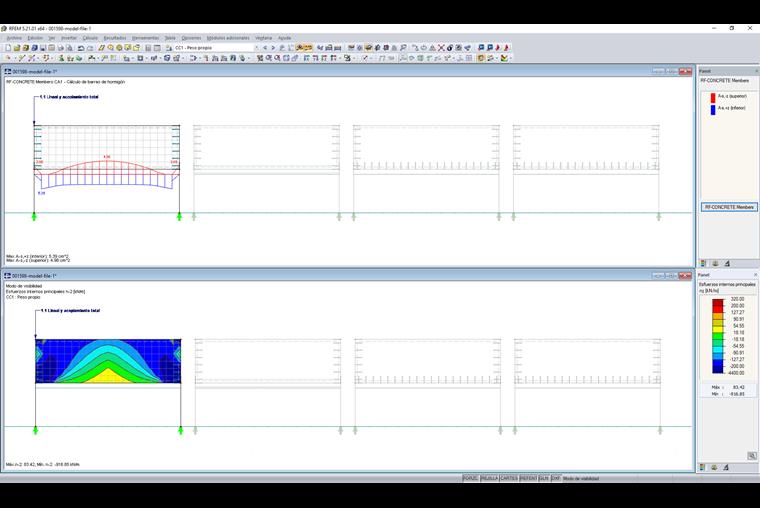The image size is (760, 508).
Task: Toggle FORZC in the status bar
Action: click(470, 478)
